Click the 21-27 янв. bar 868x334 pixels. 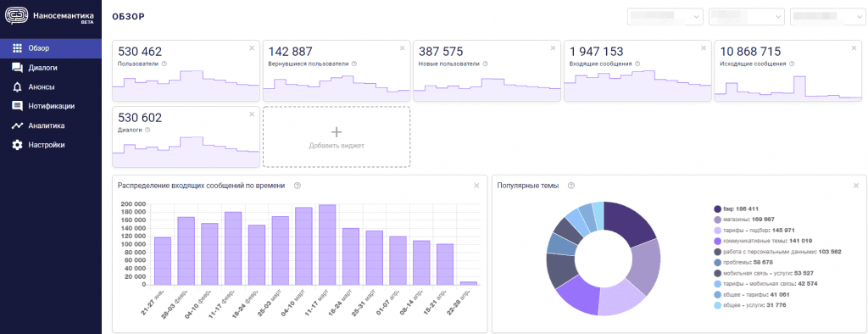pos(162,261)
